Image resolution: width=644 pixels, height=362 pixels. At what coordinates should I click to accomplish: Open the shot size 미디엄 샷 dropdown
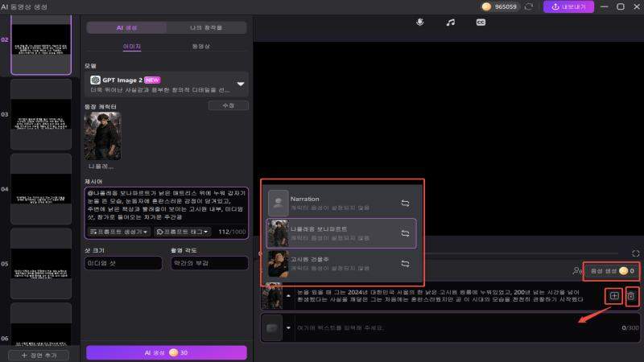click(x=123, y=263)
